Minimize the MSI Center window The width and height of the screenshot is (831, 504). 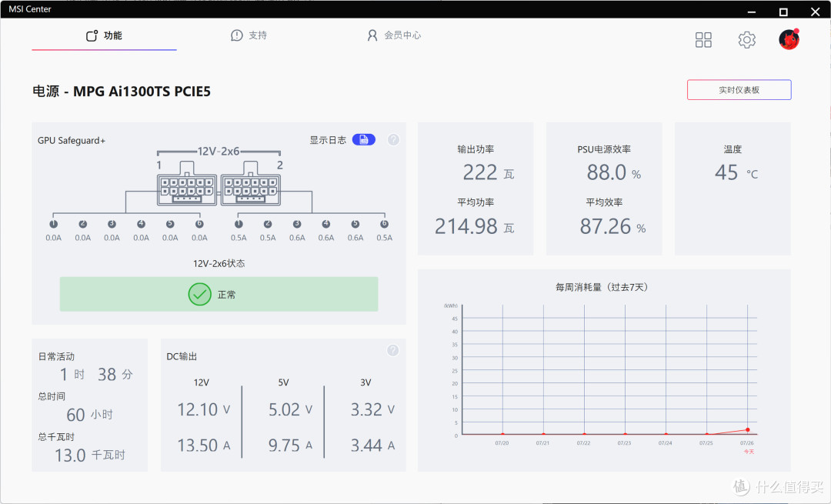point(752,12)
